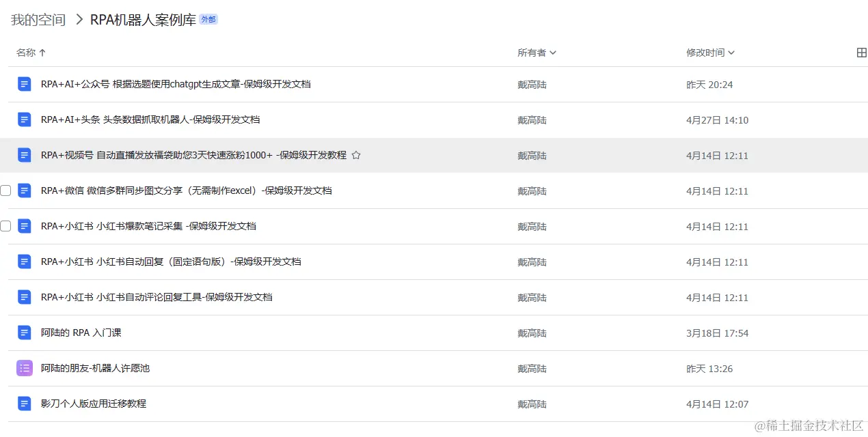Click the doc icon for RPA+视频号 row
868x437 pixels.
(x=25, y=155)
